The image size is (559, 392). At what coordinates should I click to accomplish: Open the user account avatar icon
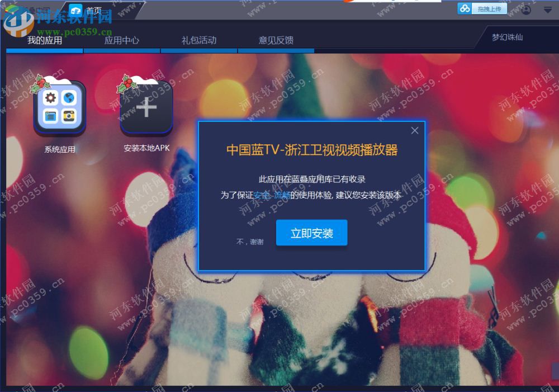[x=526, y=8]
